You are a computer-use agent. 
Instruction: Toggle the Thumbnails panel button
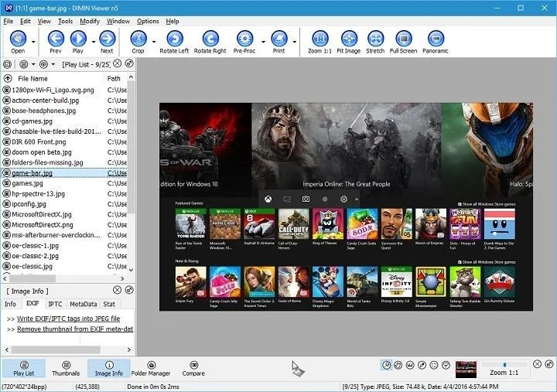click(66, 368)
